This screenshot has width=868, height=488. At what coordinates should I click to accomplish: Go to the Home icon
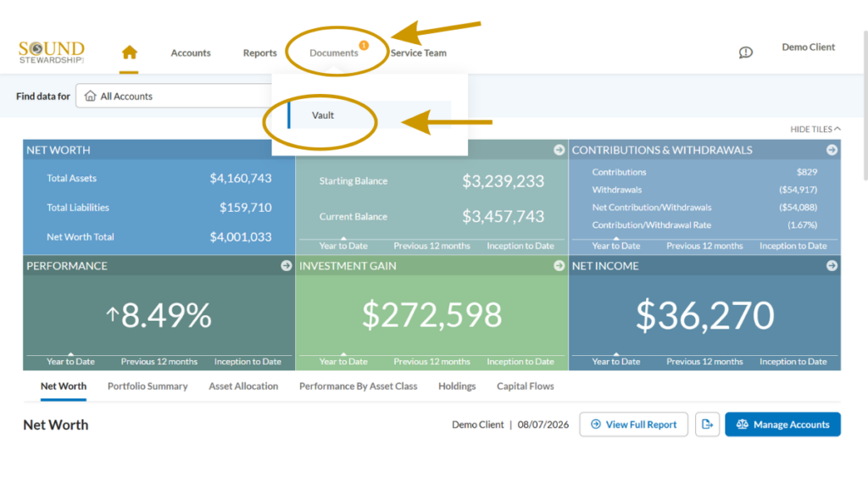129,53
